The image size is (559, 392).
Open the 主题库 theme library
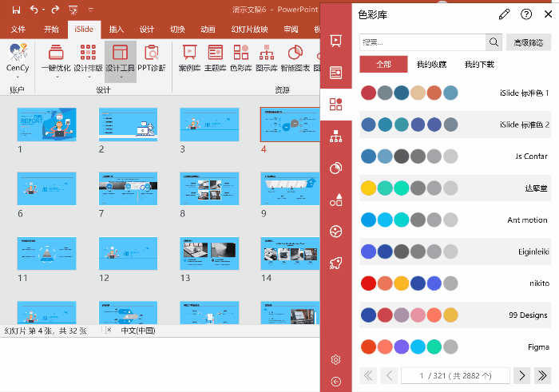tap(216, 58)
